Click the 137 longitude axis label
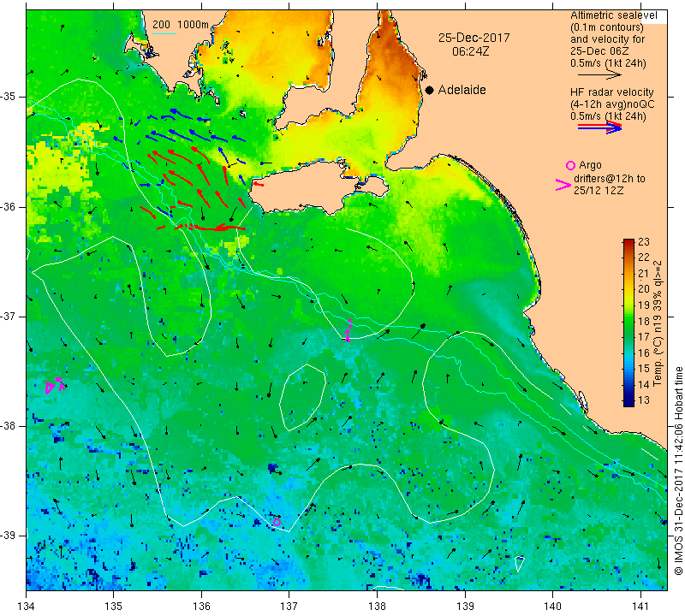This screenshot has width=685, height=616. 289,607
